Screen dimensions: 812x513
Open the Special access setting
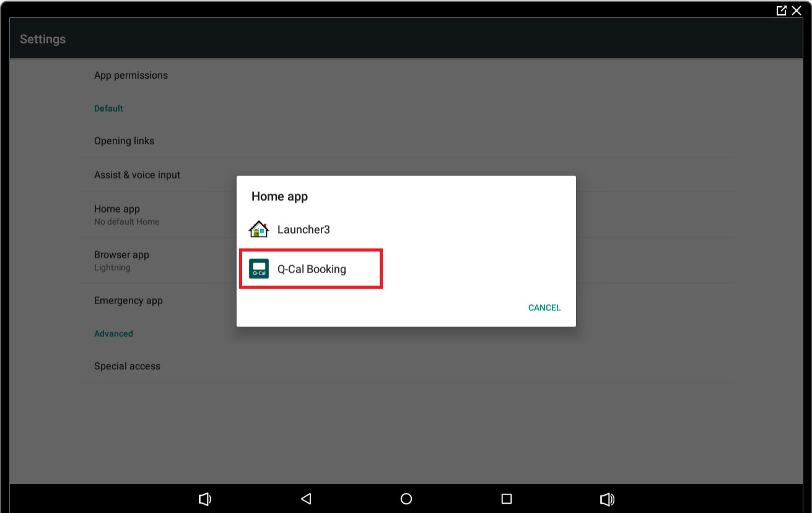pyautogui.click(x=406, y=366)
